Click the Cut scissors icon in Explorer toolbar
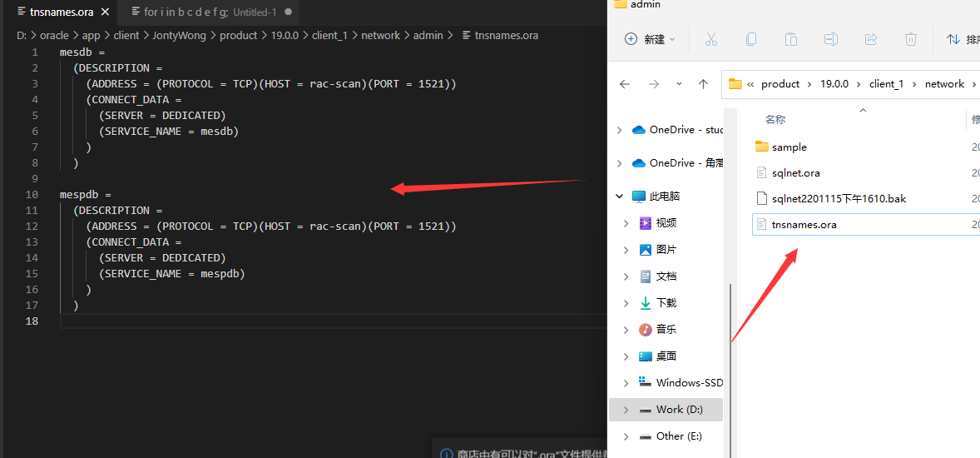 (710, 39)
